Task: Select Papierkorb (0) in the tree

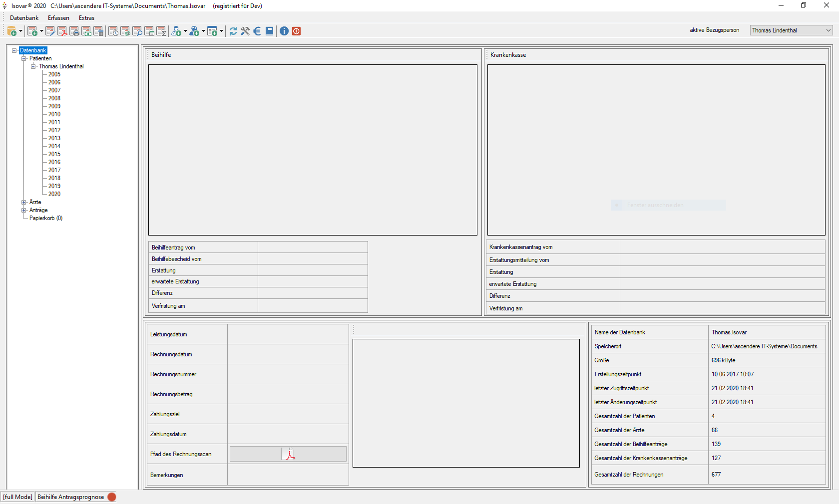Action: tap(46, 218)
